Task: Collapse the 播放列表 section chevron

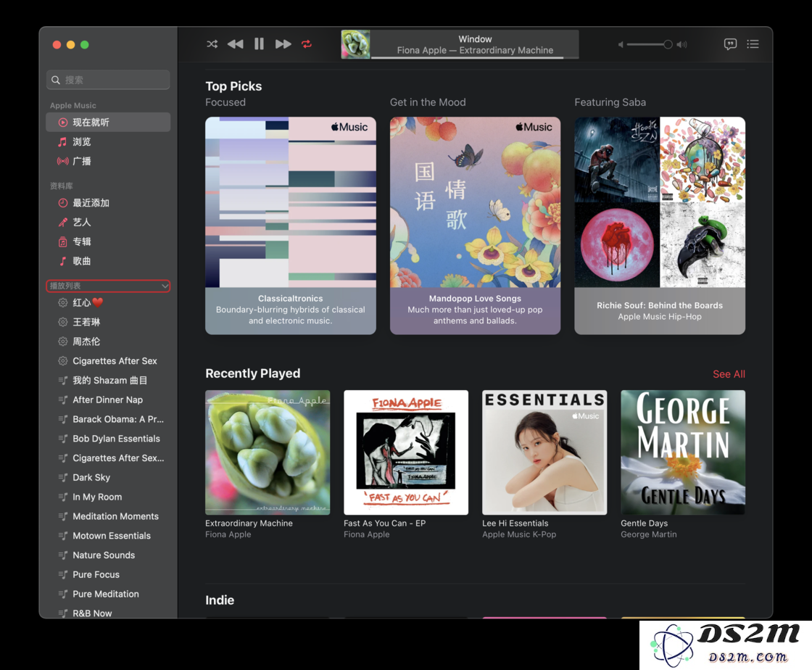Action: pyautogui.click(x=165, y=286)
